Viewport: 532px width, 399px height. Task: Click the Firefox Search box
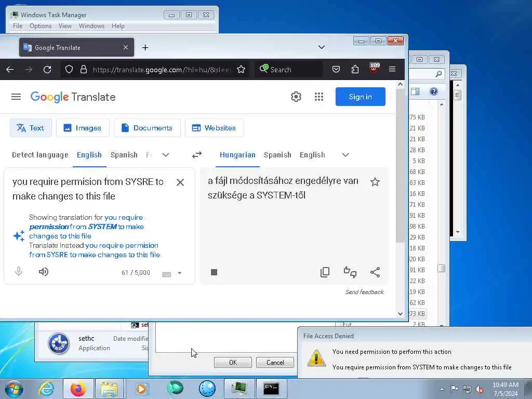click(288, 70)
